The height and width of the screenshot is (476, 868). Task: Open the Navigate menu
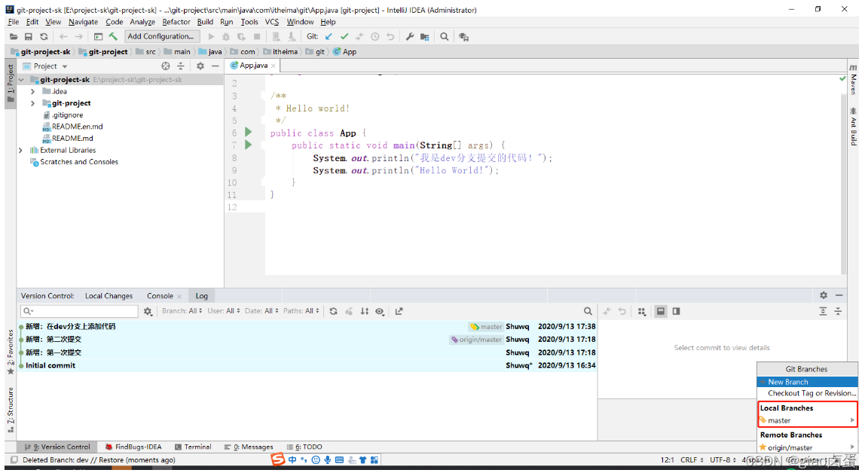coord(83,22)
